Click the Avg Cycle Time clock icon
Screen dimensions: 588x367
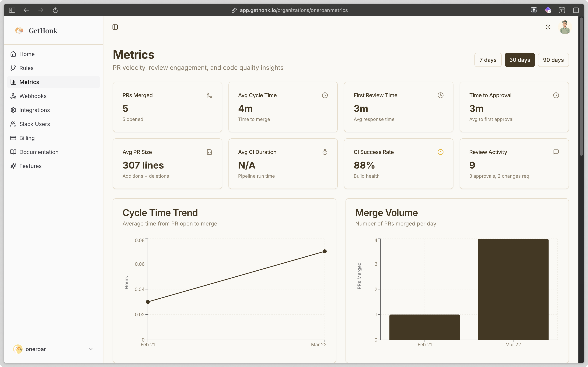pyautogui.click(x=325, y=95)
